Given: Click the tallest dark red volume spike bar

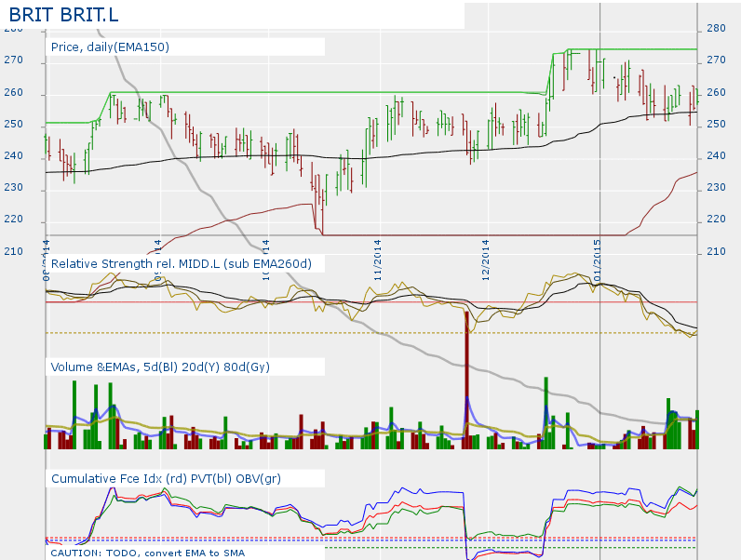Looking at the screenshot, I should pos(467,380).
